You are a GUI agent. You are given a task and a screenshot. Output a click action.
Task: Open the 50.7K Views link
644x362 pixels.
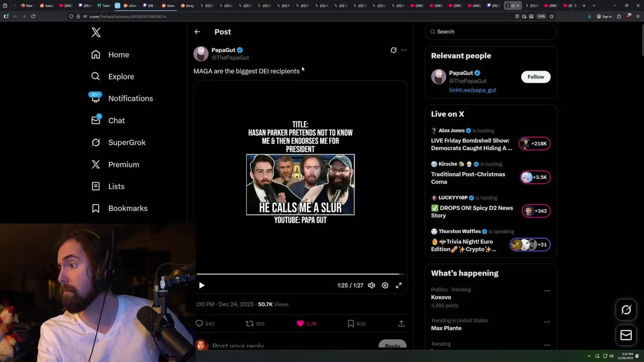[x=273, y=305]
